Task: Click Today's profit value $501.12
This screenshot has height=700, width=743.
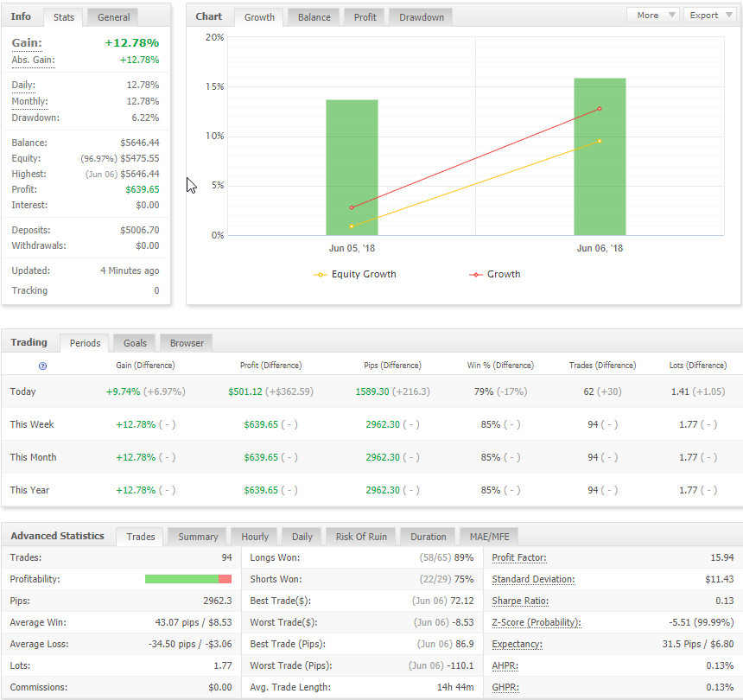Action: [245, 391]
